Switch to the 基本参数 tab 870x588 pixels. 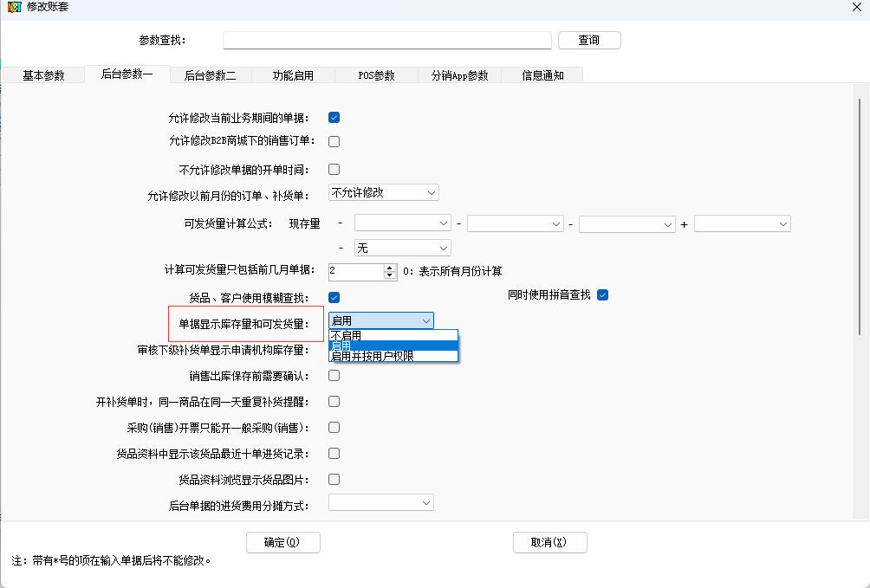[x=43, y=75]
